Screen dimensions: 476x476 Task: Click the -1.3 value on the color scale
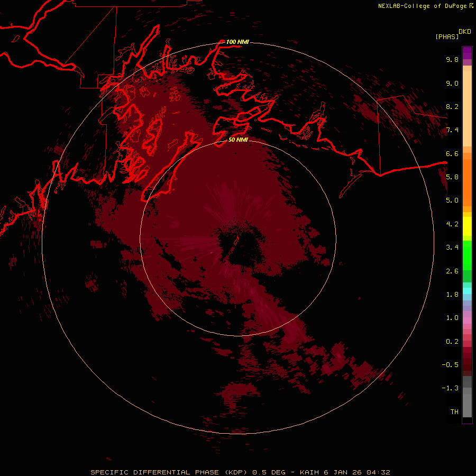click(x=450, y=388)
